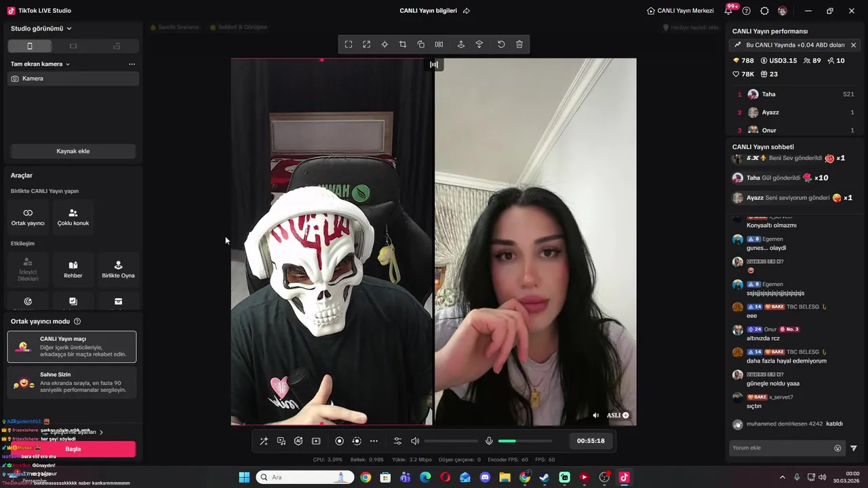Open the magic wand effects icon

tap(264, 441)
